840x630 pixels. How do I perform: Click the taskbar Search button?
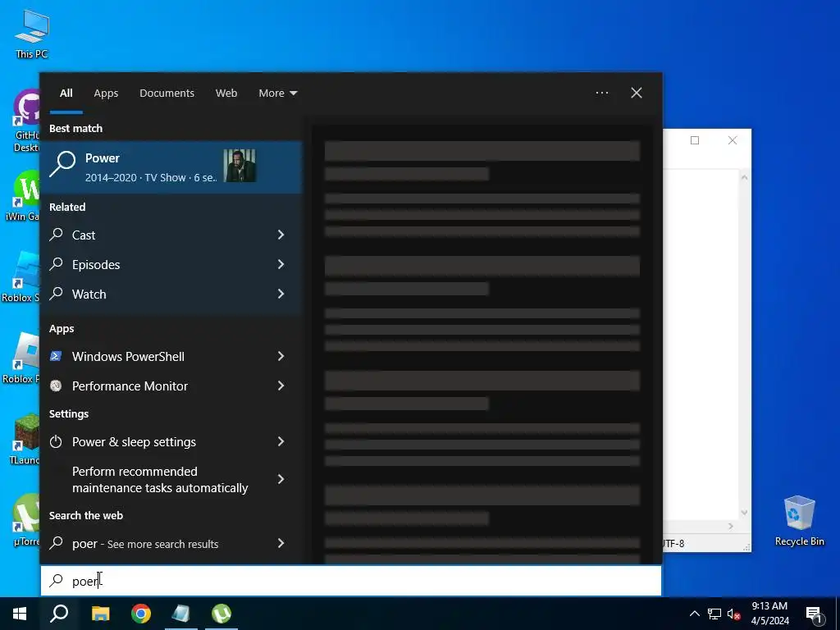pyautogui.click(x=59, y=614)
